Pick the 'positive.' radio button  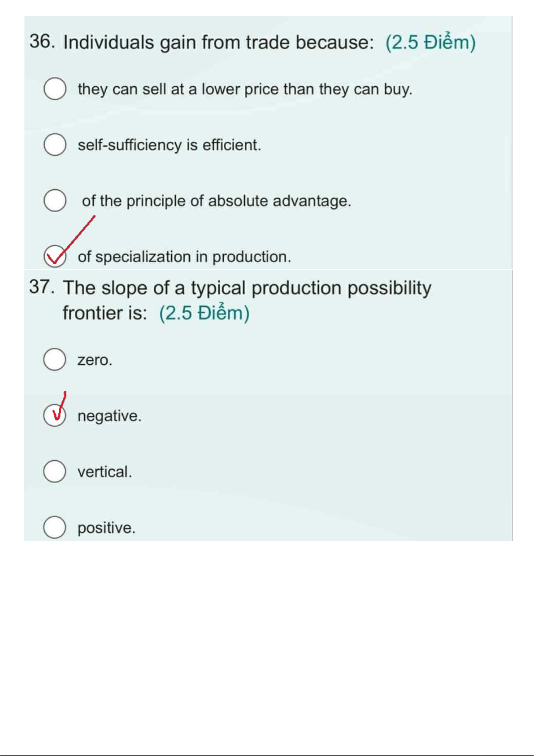55,527
